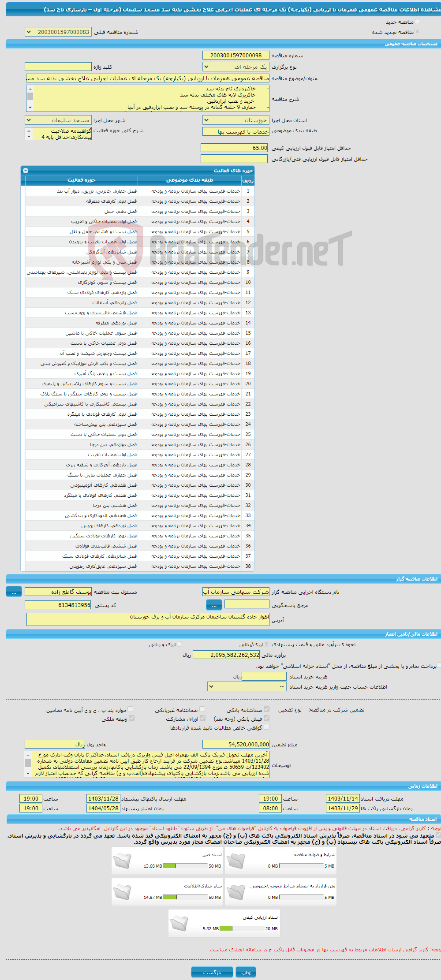Click the چاپ button
Screen dimensions: 441x980
(246, 972)
